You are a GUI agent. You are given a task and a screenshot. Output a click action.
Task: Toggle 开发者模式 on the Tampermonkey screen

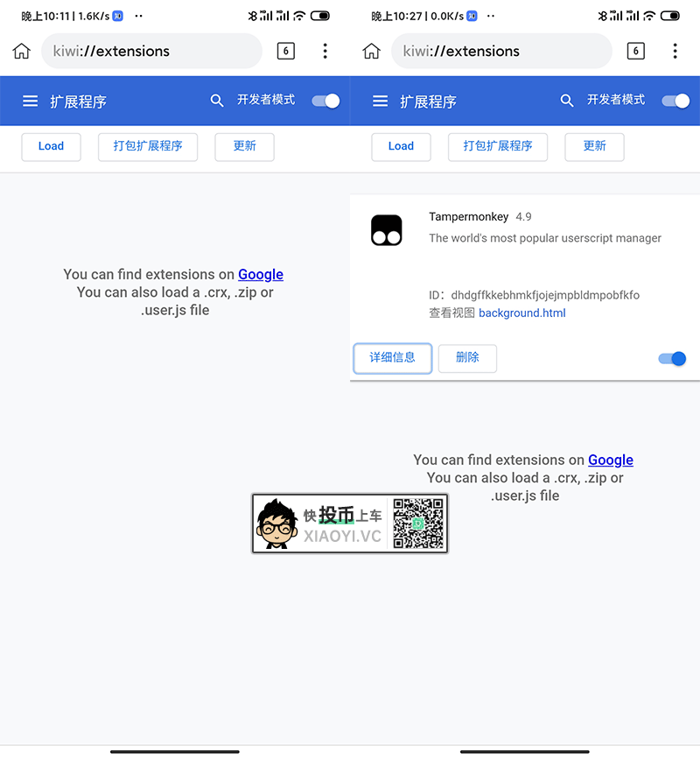[675, 101]
